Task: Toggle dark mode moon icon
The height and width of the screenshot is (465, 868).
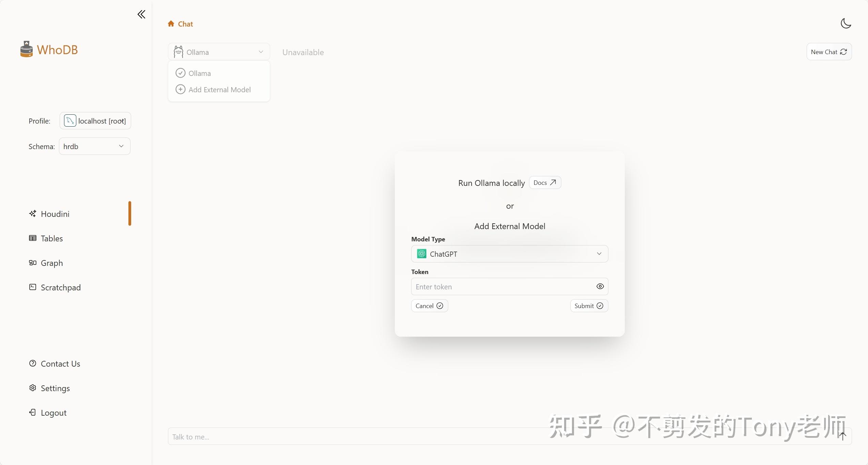Action: pos(846,23)
